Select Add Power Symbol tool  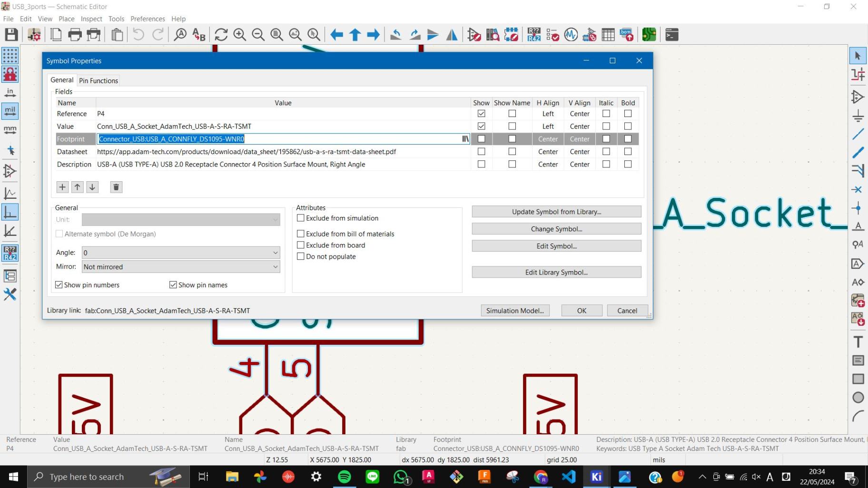[x=858, y=116]
